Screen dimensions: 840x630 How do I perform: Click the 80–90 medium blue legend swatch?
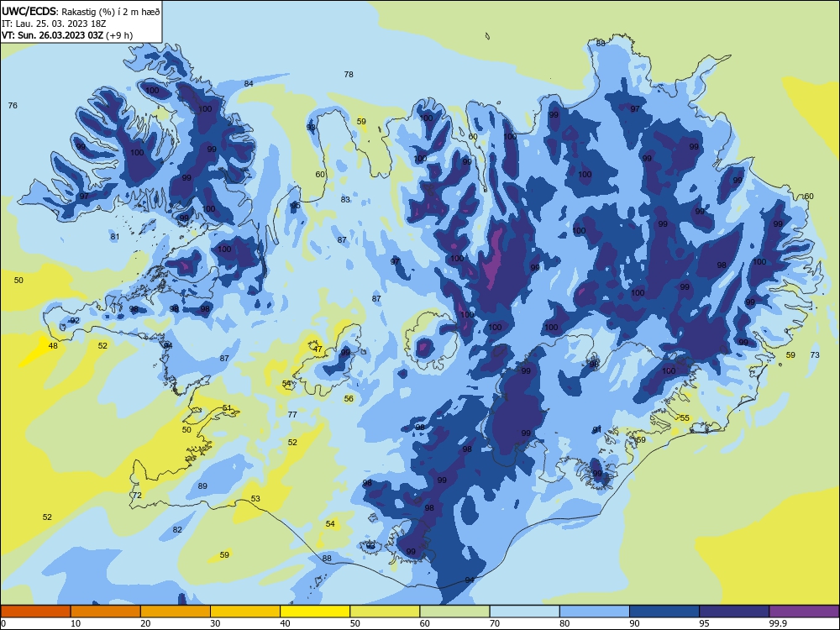(595, 612)
